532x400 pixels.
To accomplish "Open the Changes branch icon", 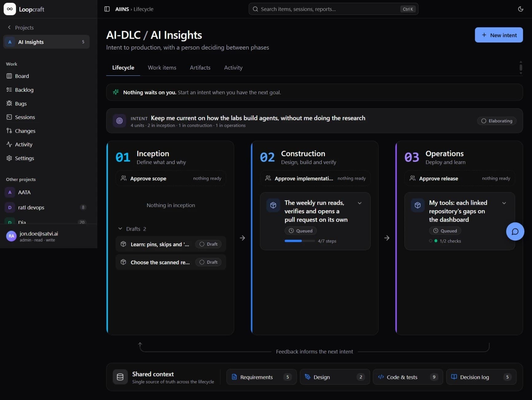I will pos(9,131).
